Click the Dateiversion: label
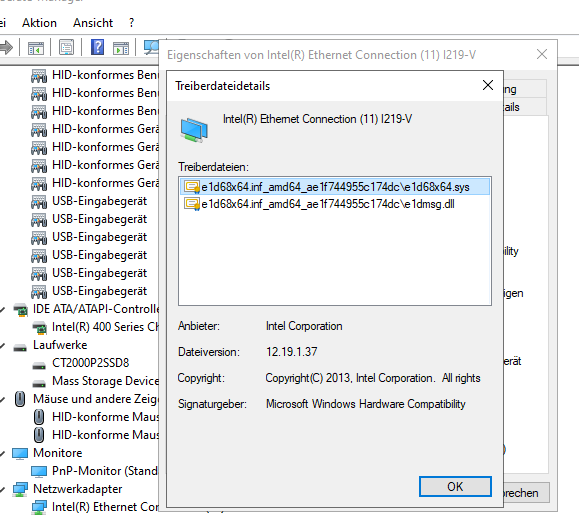Viewport: 579px width, 518px height. pyautogui.click(x=209, y=352)
